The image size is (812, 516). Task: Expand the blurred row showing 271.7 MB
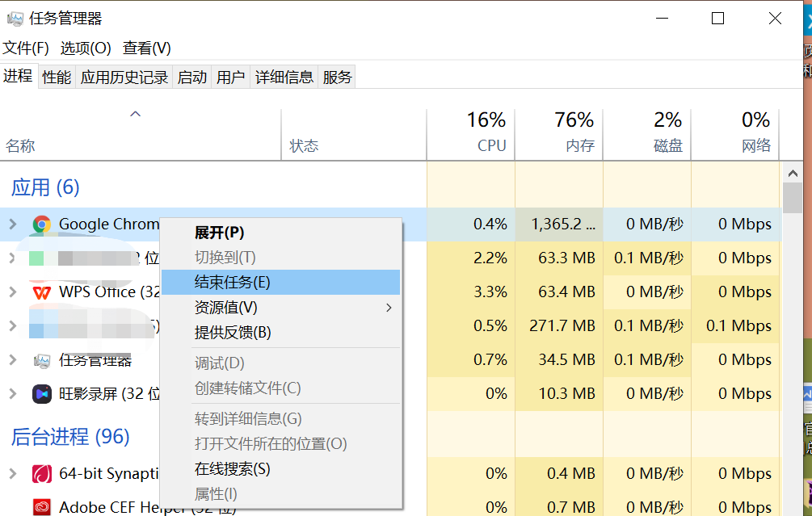coord(13,325)
